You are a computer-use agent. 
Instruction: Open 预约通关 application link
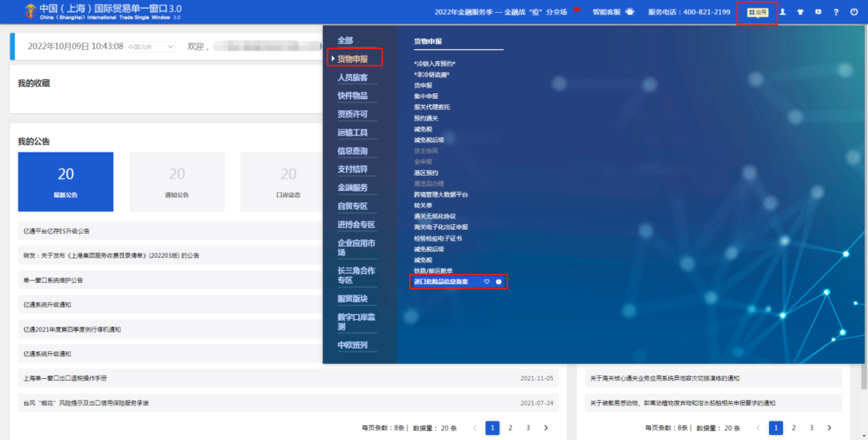tap(426, 118)
